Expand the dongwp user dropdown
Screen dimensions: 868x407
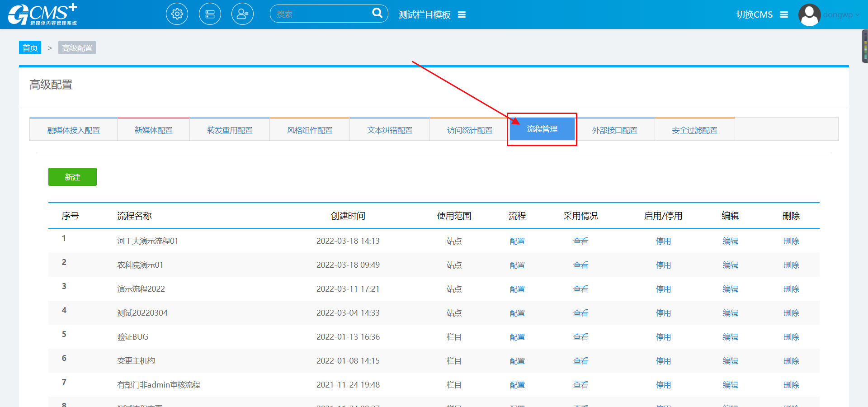[841, 15]
